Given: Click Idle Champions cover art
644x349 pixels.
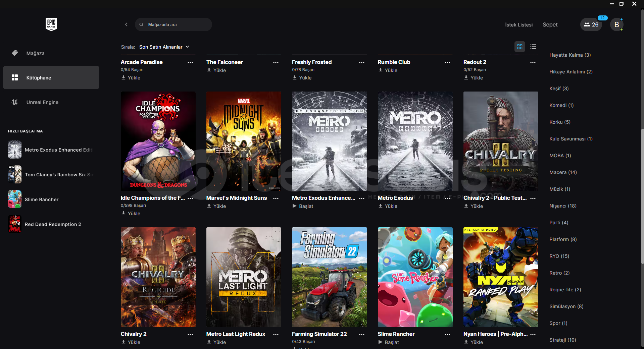Looking at the screenshot, I should [x=158, y=141].
